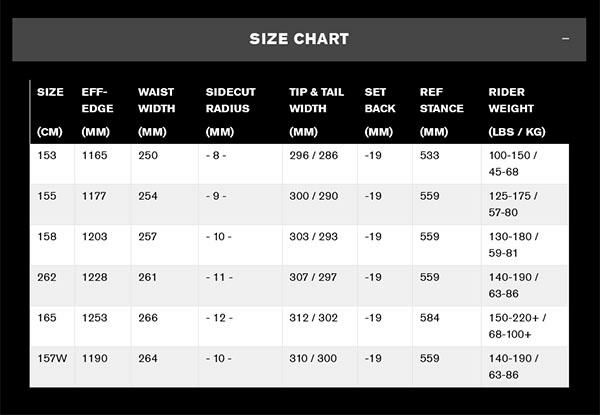Select the 158 size row cell
This screenshot has width=600, height=415.
[47, 237]
